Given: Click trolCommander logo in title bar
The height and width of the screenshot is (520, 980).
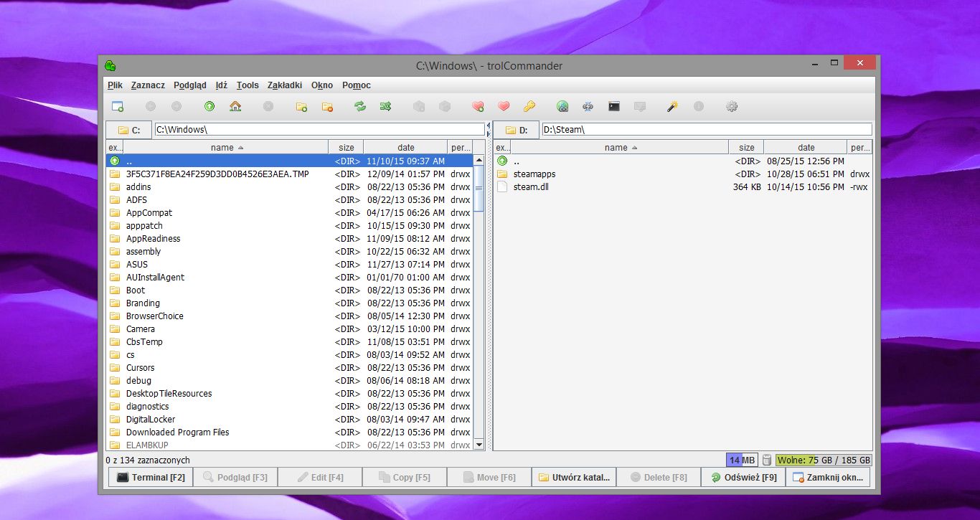Looking at the screenshot, I should pos(110,65).
